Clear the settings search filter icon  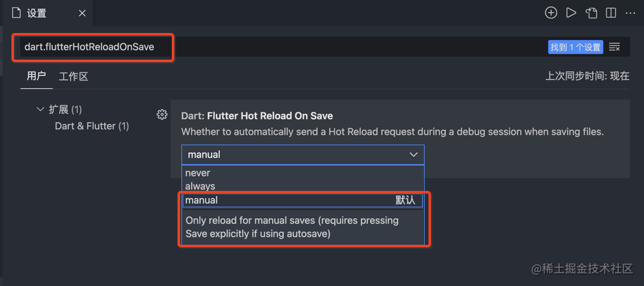(x=614, y=47)
